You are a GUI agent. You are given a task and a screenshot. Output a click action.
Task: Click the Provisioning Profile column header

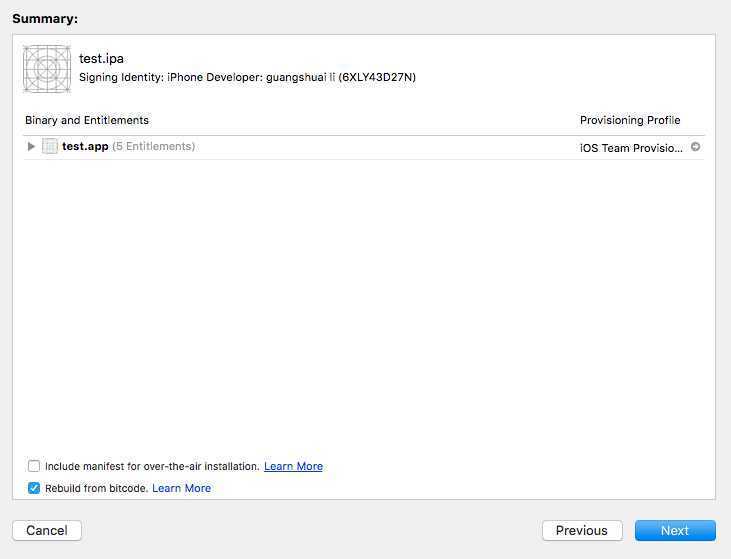[630, 120]
